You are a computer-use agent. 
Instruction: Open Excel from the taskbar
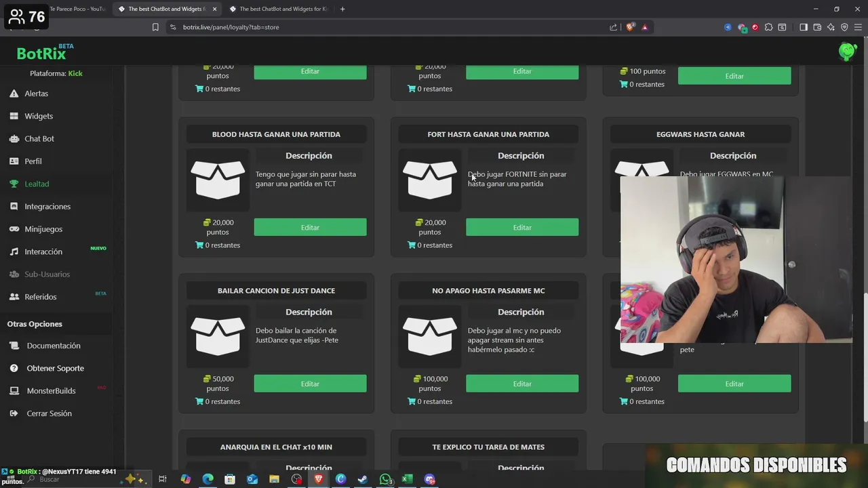407,479
